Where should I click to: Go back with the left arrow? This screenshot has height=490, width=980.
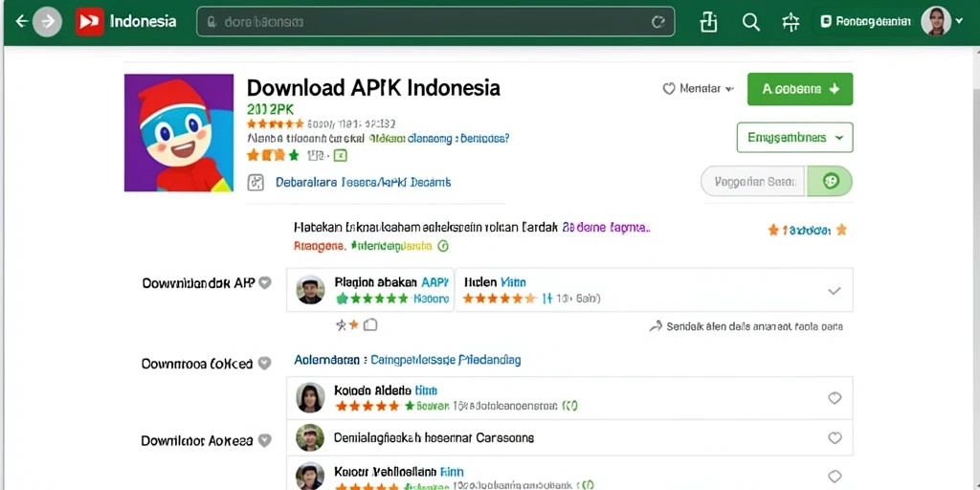pos(22,21)
